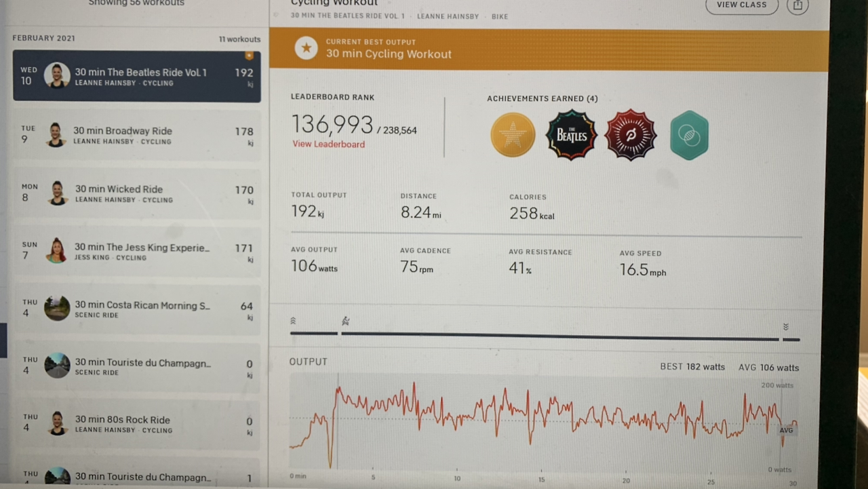The height and width of the screenshot is (489, 868).
Task: Click the star icon in the Current Best Output banner
Action: pyautogui.click(x=307, y=48)
